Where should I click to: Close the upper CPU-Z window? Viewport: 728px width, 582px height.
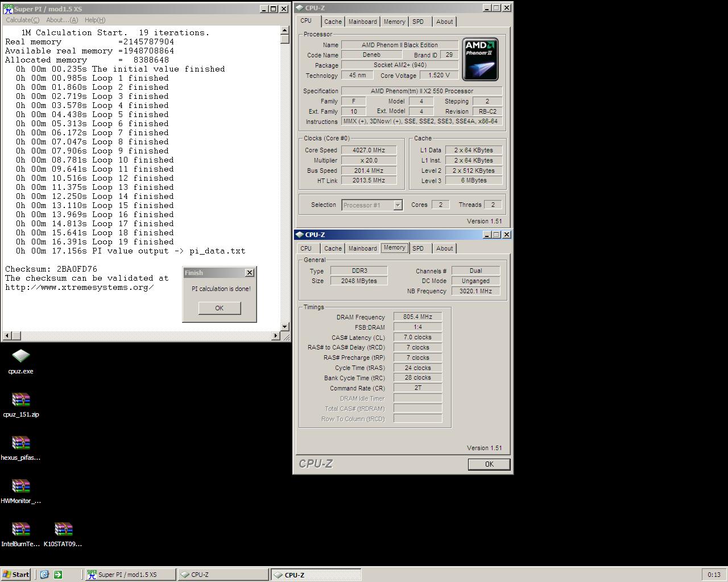click(x=507, y=8)
